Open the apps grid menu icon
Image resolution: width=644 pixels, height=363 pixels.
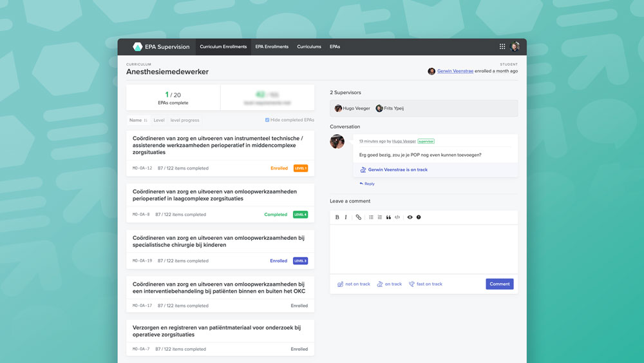coord(502,46)
